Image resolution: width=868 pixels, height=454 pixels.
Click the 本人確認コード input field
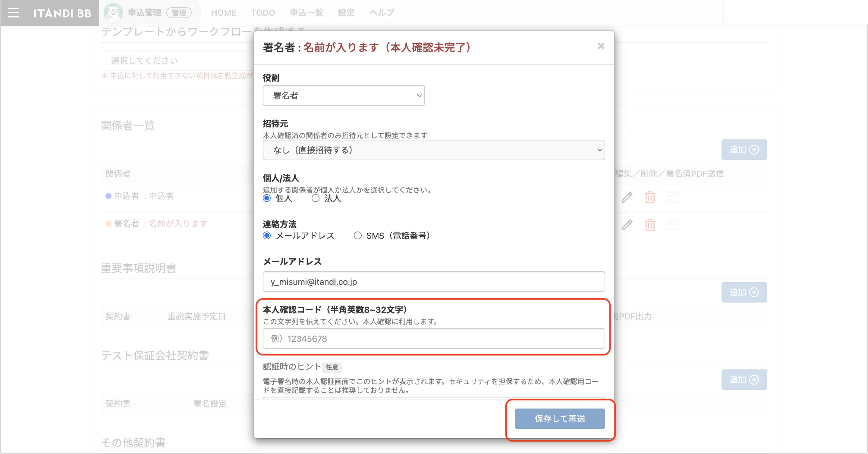point(434,339)
